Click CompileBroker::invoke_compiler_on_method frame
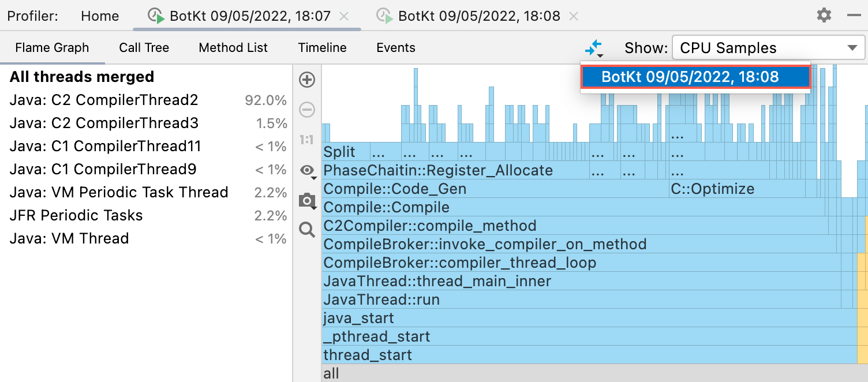This screenshot has width=868, height=382. 579,245
